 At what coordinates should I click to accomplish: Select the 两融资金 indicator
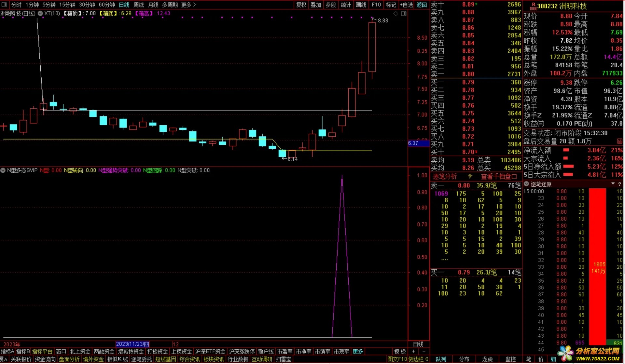104,351
